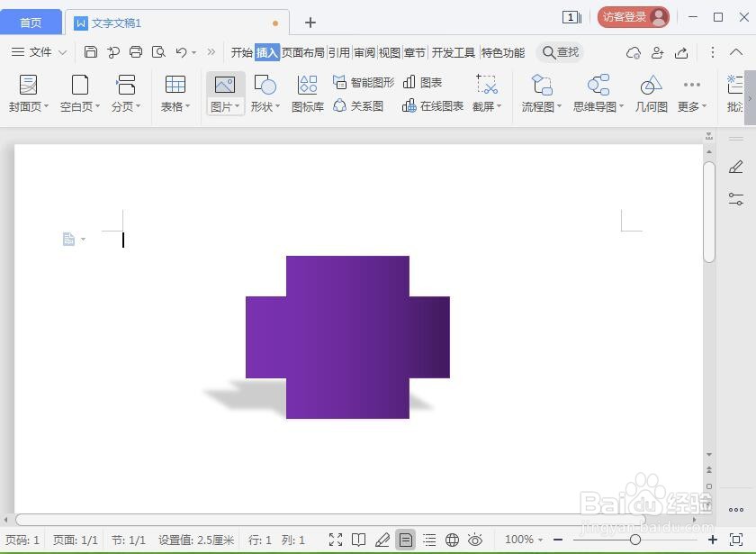Click the cloud sync icon
This screenshot has height=554, width=756.
(634, 52)
